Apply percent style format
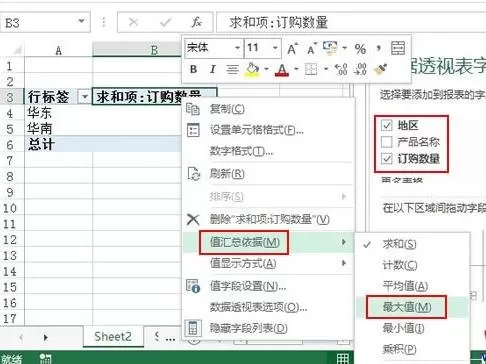The image size is (486, 364). pos(360,49)
